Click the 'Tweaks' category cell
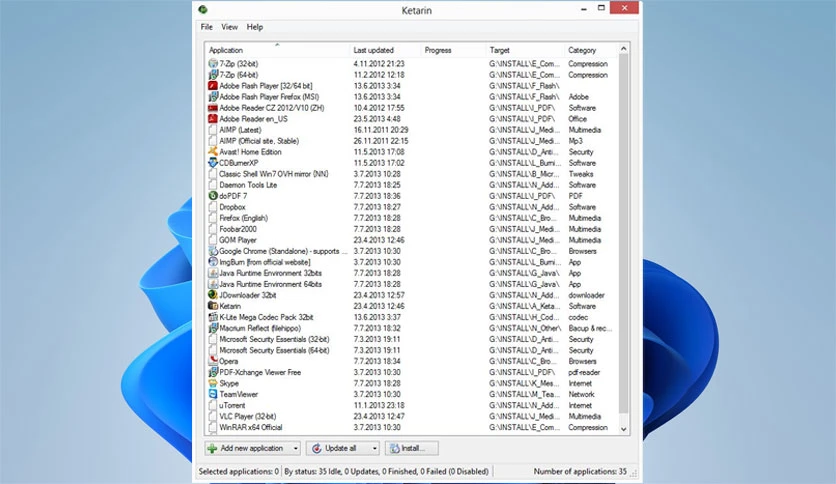This screenshot has height=484, width=836. coord(581,174)
